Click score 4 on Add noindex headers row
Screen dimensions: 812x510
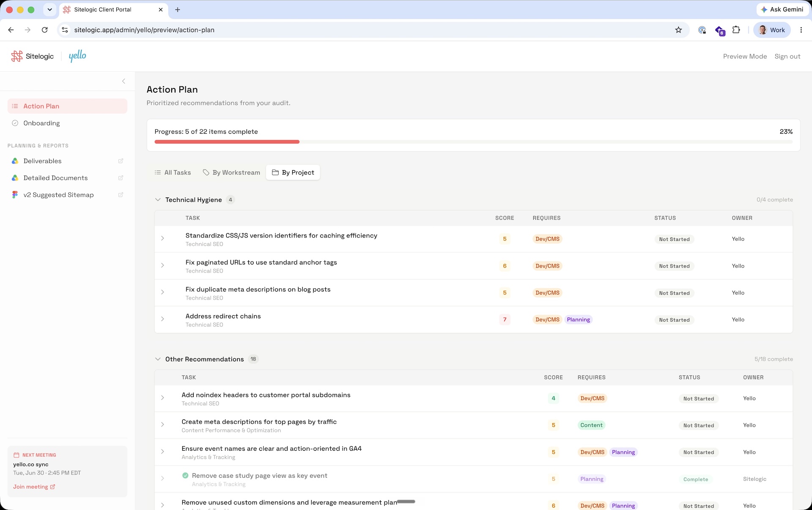pyautogui.click(x=553, y=398)
